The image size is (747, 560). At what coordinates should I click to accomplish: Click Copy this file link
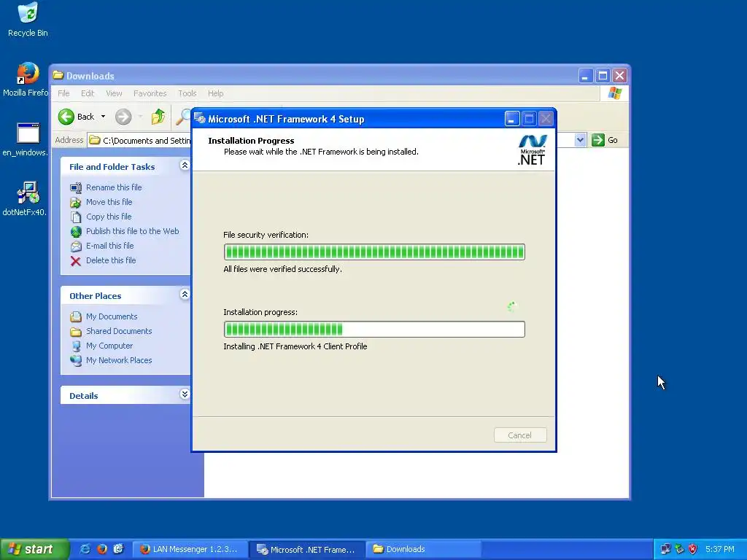pos(109,217)
